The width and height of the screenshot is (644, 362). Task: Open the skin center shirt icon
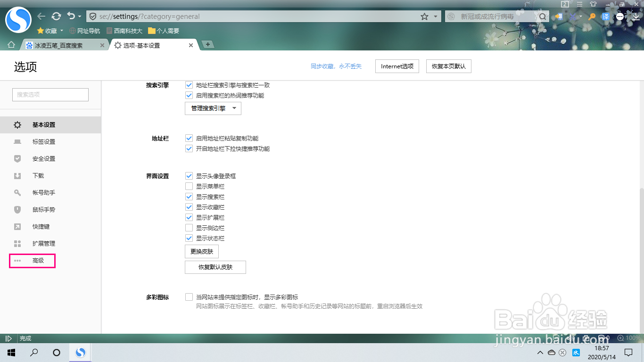tap(593, 4)
